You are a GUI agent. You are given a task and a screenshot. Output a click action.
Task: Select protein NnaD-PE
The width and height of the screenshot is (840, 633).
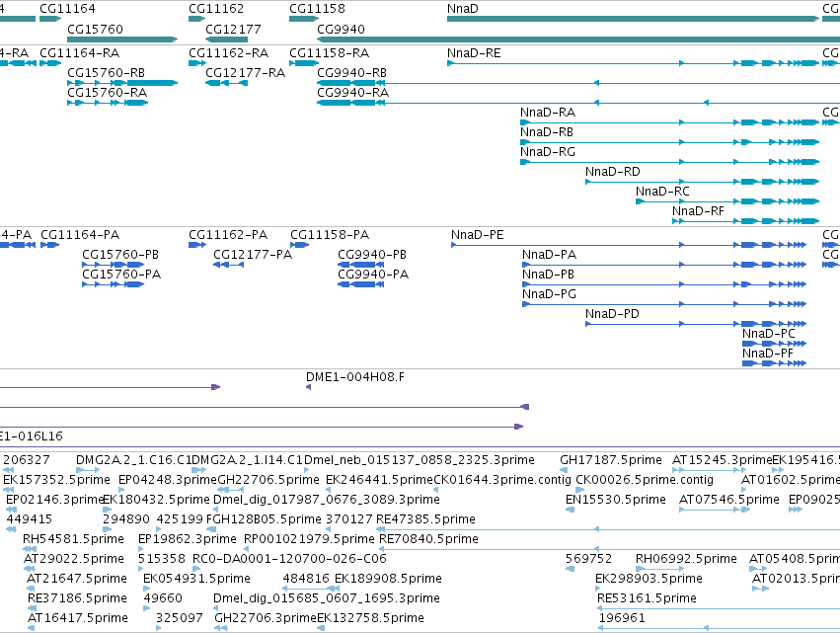point(629,245)
